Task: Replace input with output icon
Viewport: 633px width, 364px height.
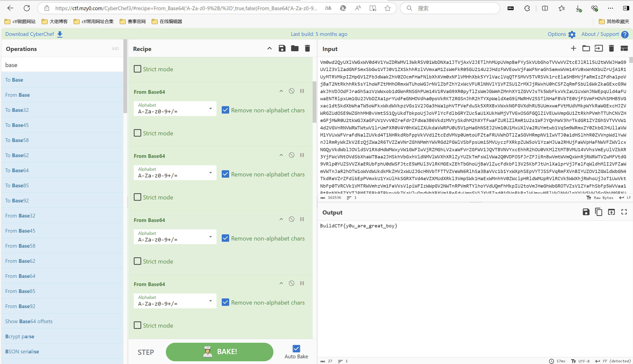Action: [611, 212]
